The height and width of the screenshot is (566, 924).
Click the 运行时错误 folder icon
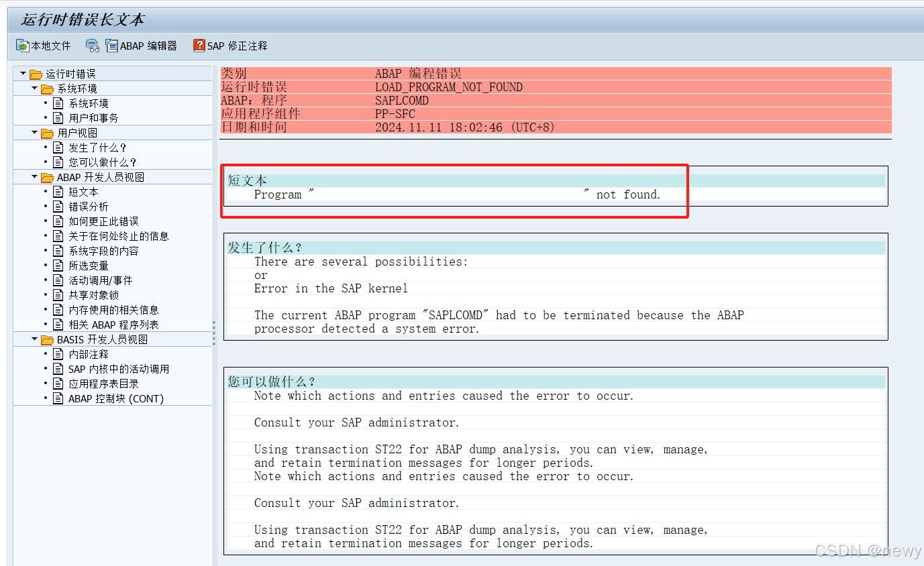[36, 74]
